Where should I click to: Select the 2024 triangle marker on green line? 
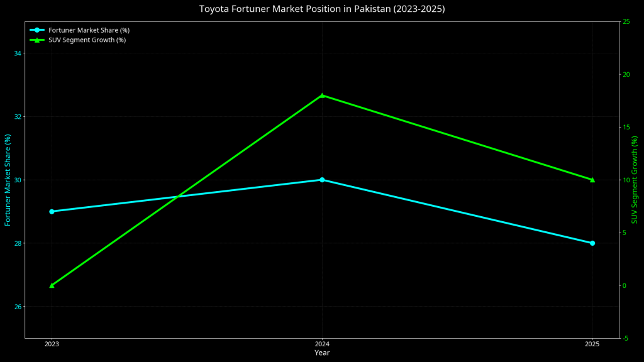[x=322, y=96]
